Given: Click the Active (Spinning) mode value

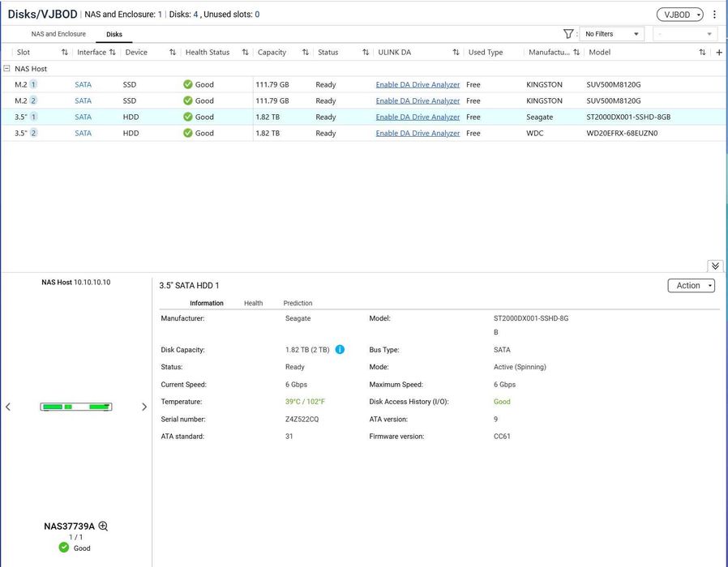Looking at the screenshot, I should (520, 367).
